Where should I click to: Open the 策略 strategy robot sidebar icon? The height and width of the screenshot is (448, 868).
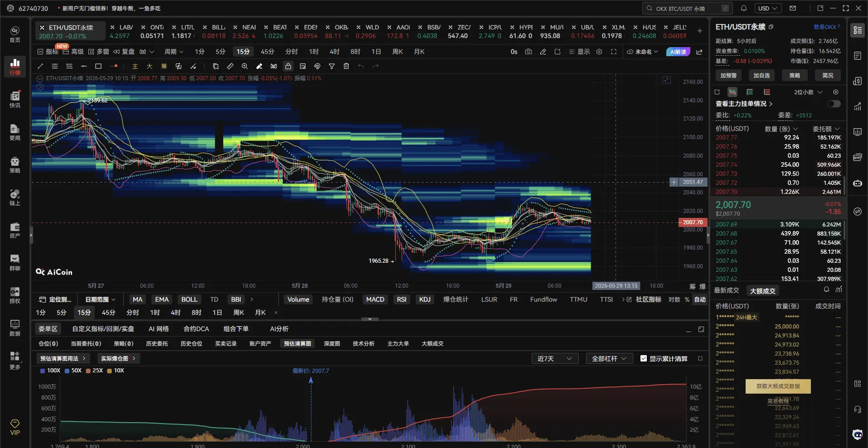(15, 164)
